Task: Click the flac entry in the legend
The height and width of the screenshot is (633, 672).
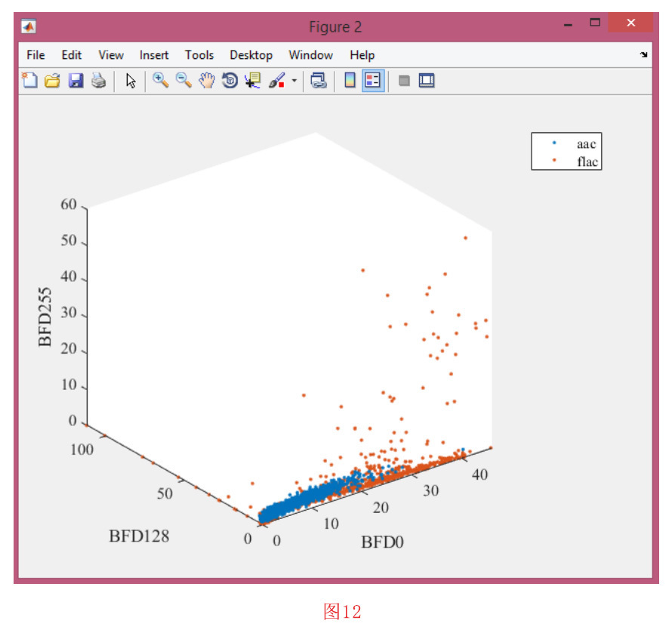Action: point(587,160)
